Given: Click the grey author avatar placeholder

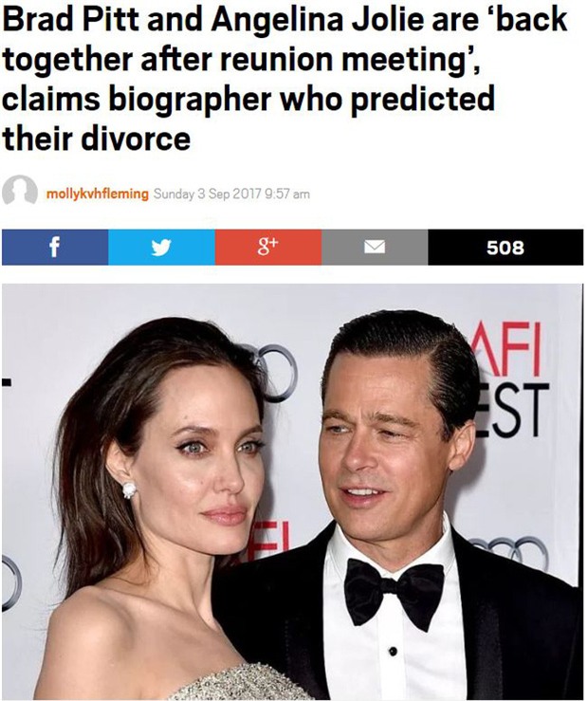Looking at the screenshot, I should point(20,191).
